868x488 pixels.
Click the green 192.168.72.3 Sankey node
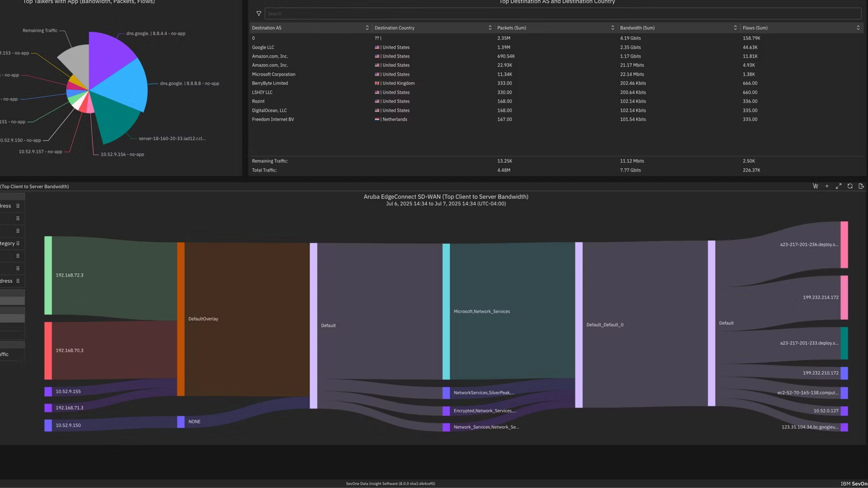[48, 275]
